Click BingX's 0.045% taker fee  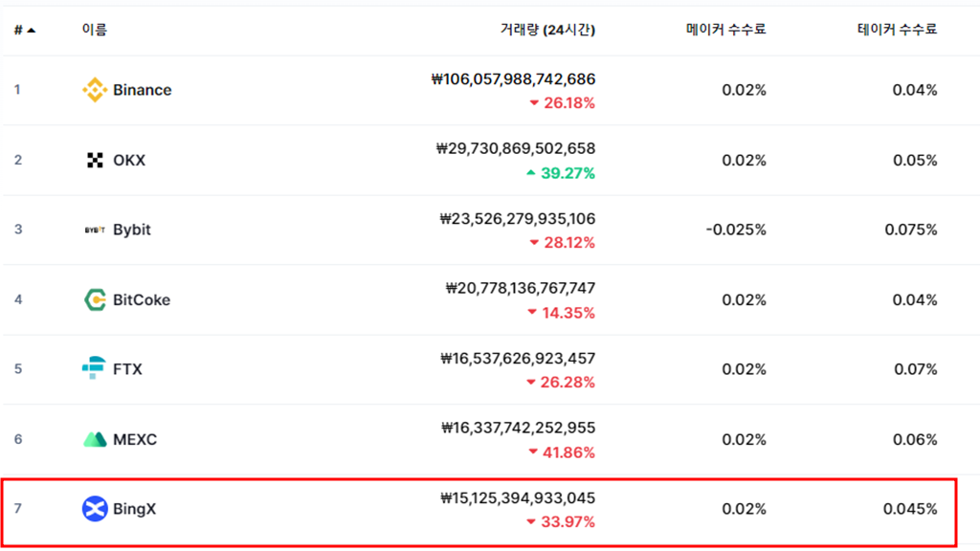click(x=910, y=509)
